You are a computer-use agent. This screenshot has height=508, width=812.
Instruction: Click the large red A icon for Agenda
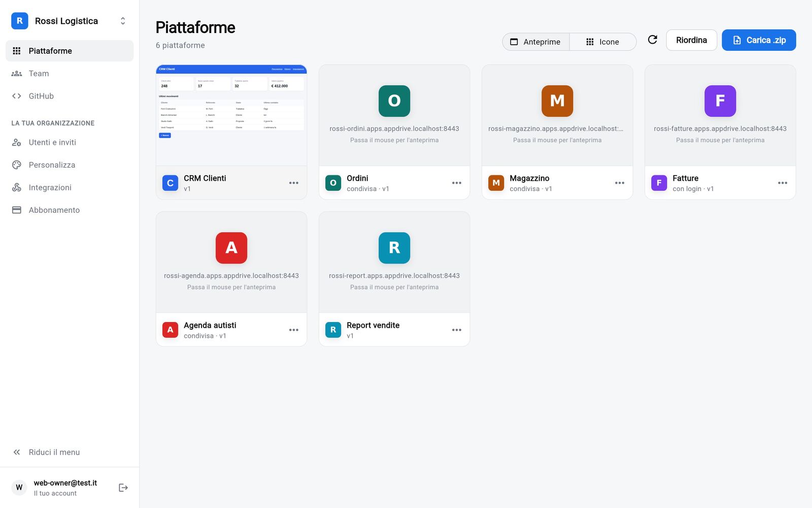click(x=231, y=248)
